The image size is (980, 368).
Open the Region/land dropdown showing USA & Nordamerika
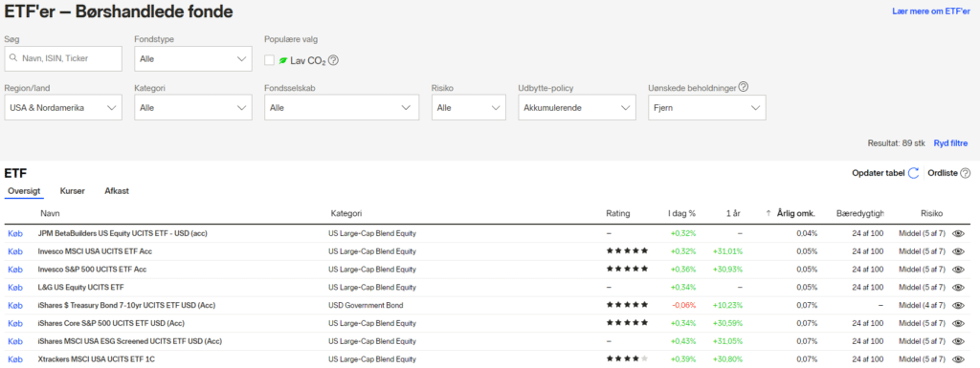pyautogui.click(x=63, y=107)
